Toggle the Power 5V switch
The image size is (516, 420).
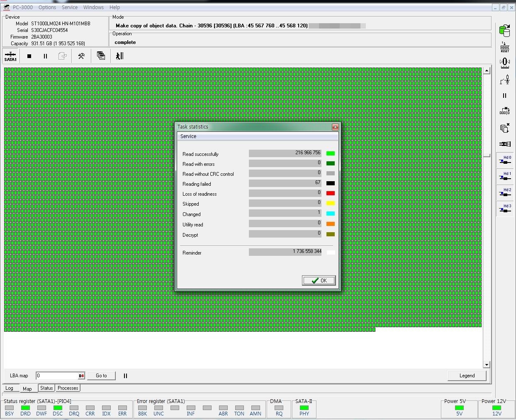click(x=459, y=408)
